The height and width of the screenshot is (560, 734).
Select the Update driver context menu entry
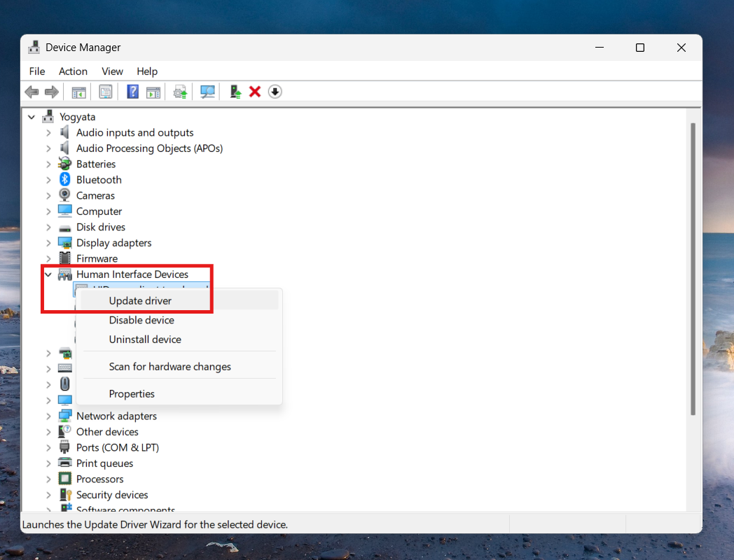click(139, 300)
